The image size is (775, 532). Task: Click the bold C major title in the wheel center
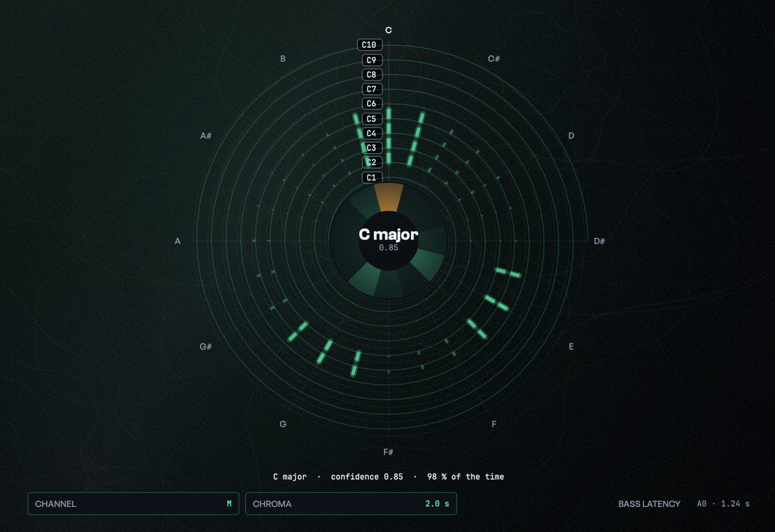389,235
